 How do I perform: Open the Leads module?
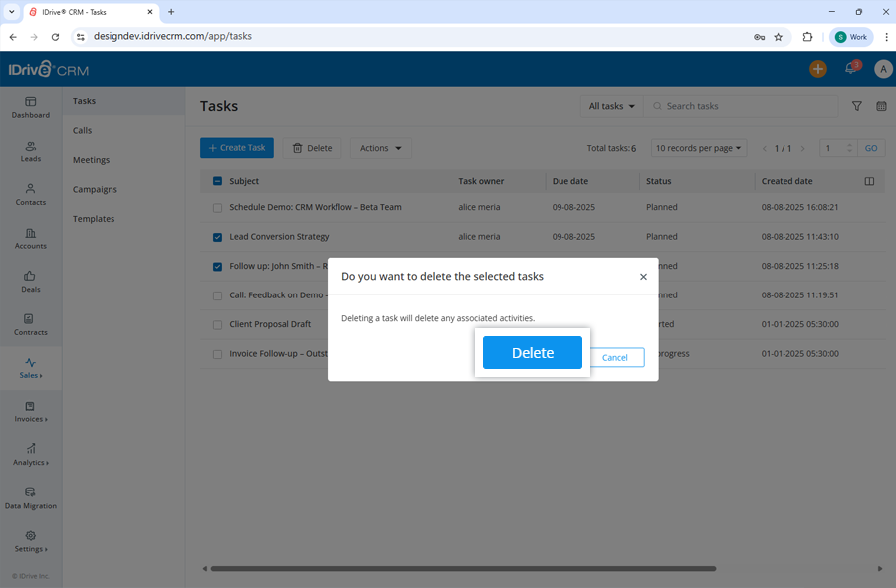pos(31,151)
